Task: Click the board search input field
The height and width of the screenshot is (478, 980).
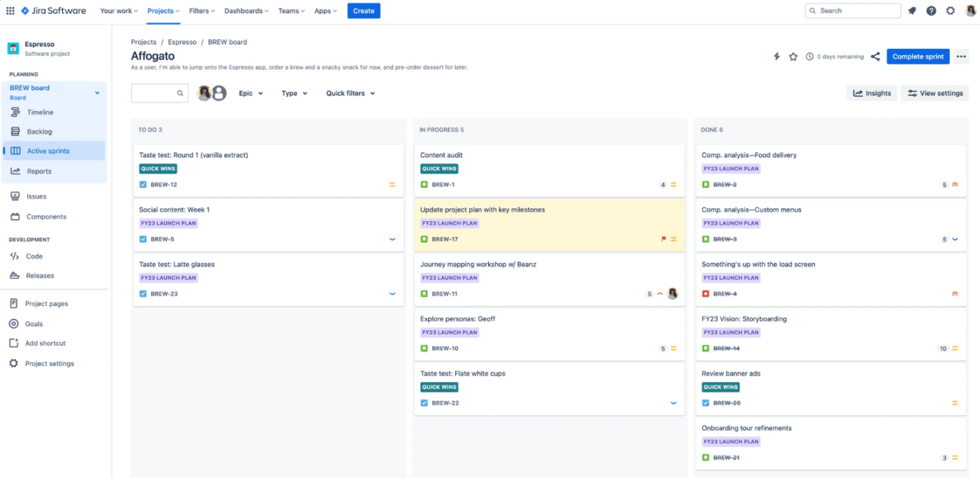Action: pyautogui.click(x=160, y=93)
